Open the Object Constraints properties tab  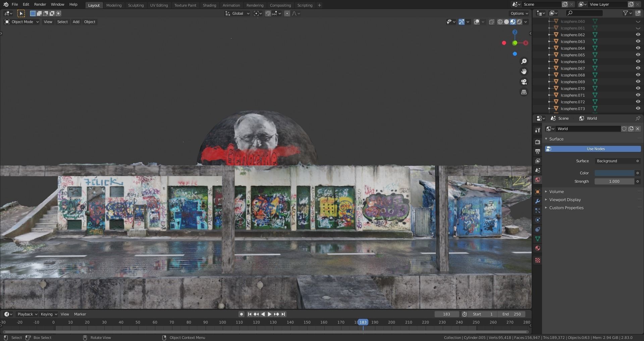tap(538, 229)
